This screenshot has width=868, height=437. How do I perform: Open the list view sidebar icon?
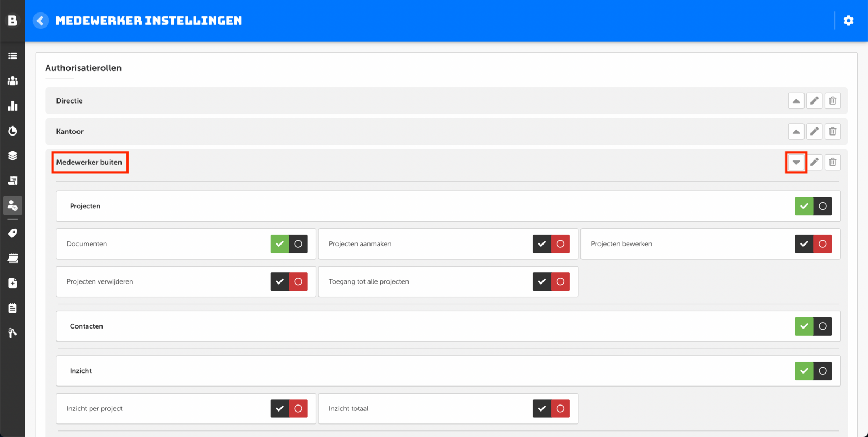click(x=12, y=56)
